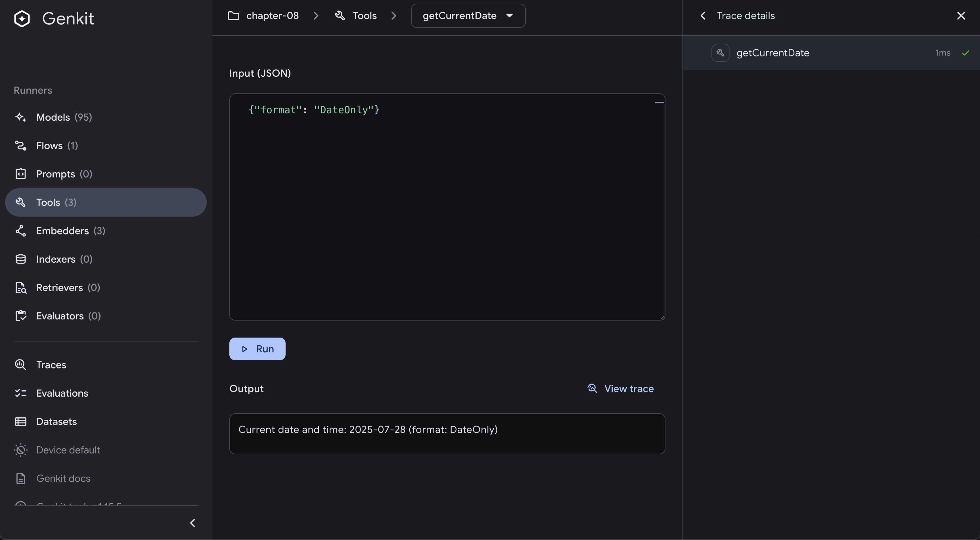Open the Evaluators (0) section
The width and height of the screenshot is (980, 540).
coord(106,316)
